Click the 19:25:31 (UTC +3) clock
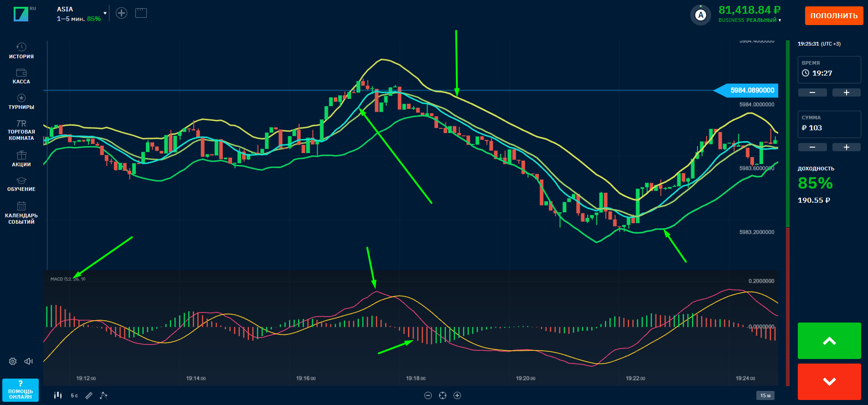 [819, 44]
